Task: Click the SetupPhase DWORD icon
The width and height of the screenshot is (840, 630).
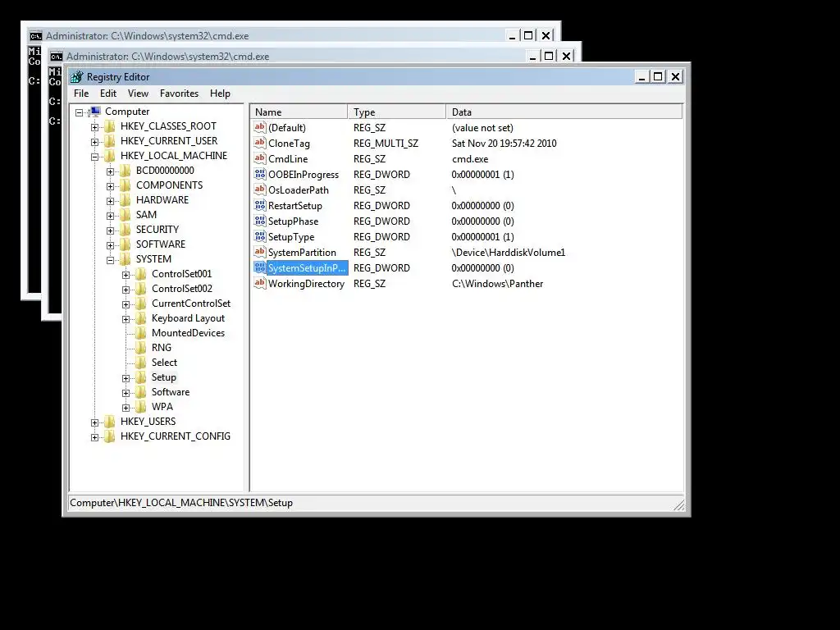Action: pyautogui.click(x=260, y=220)
